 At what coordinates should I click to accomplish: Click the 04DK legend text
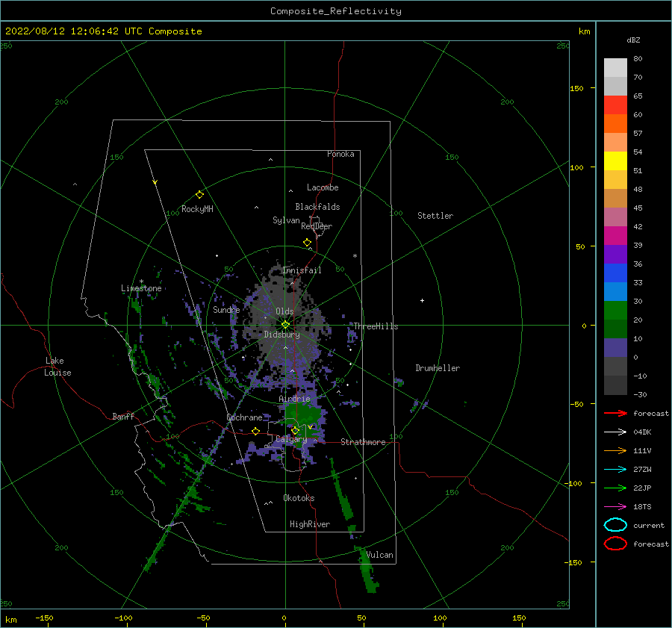(642, 432)
